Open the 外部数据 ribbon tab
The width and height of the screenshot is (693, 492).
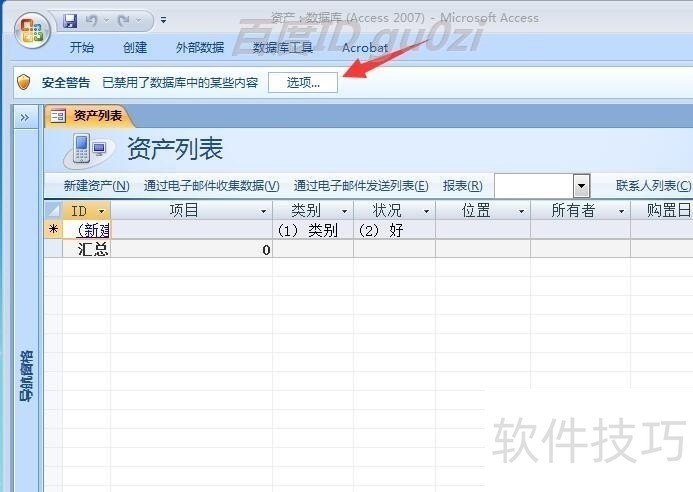coord(200,47)
